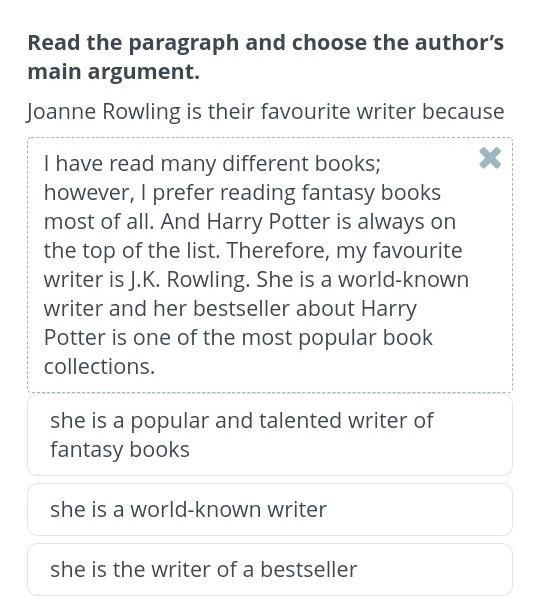Click 'however, I prefer reading fantasy books' line
Viewport: 540px width, 614px height.
[x=242, y=193]
